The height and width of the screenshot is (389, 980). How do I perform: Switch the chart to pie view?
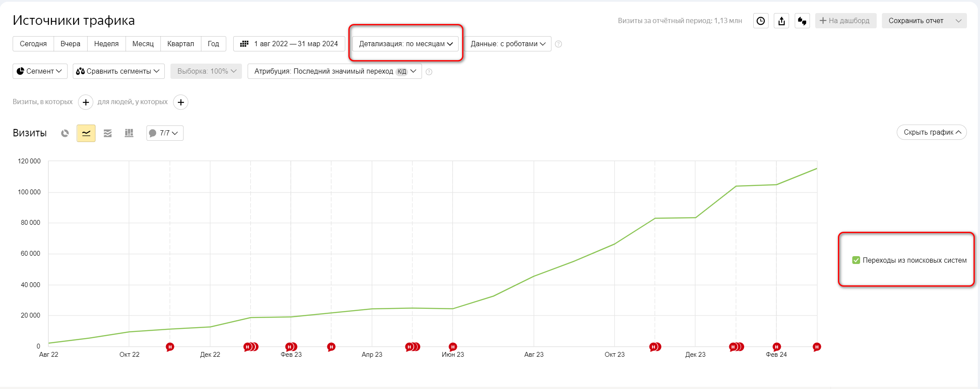point(65,133)
